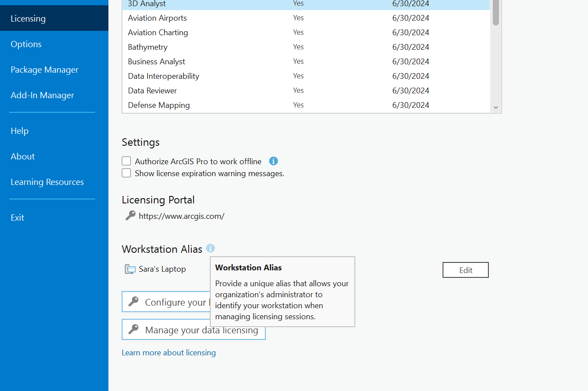Click the extensions list scroll-down arrow
The height and width of the screenshot is (391, 588).
(496, 107)
